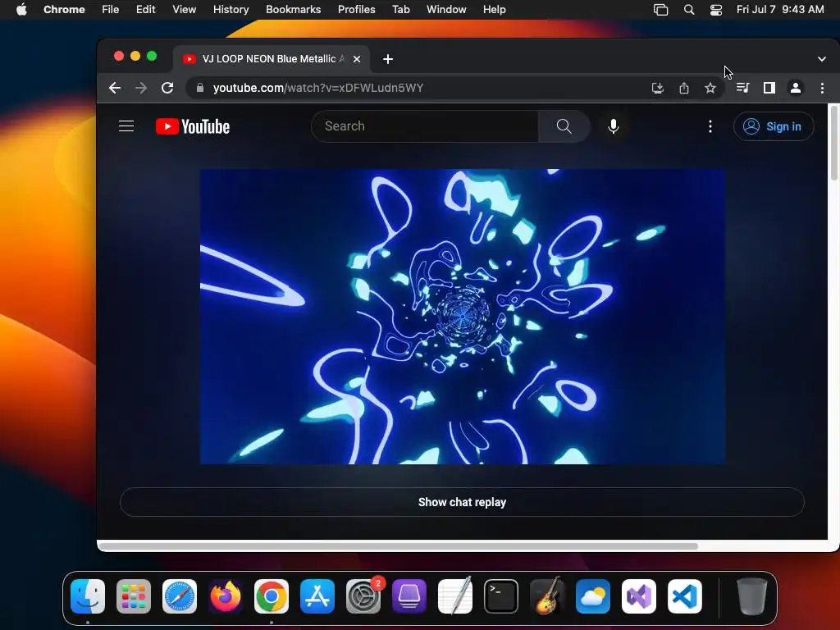Open the Profiles menu

pyautogui.click(x=356, y=10)
